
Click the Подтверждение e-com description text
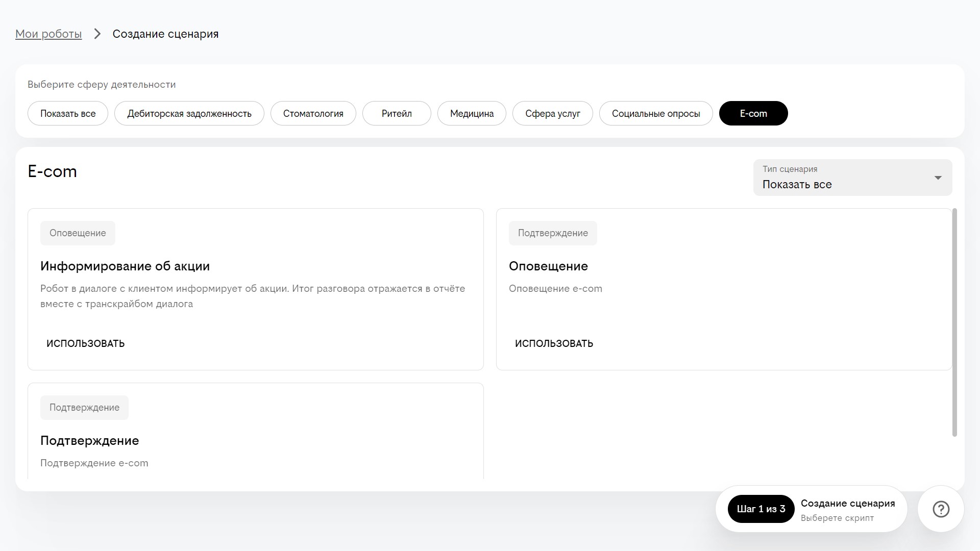point(94,463)
